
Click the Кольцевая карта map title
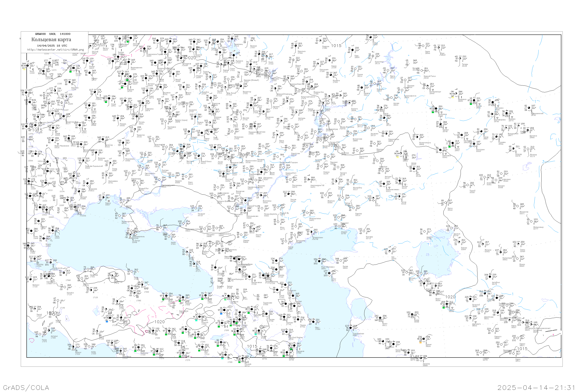(x=51, y=40)
